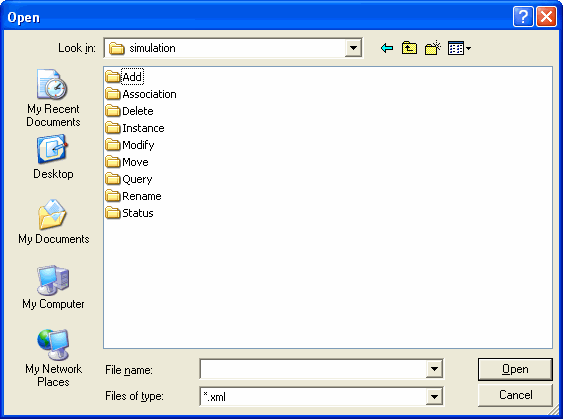Select the Association folder icon
Screen dimensions: 563x419
pyautogui.click(x=113, y=94)
